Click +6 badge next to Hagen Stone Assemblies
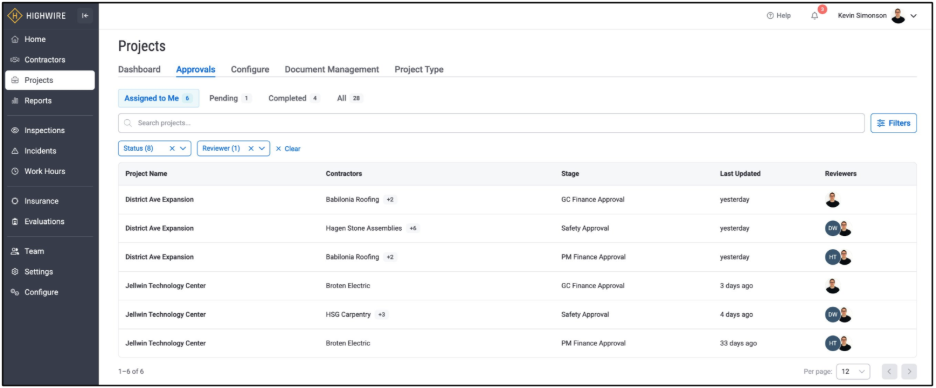Image resolution: width=936 pixels, height=388 pixels. click(412, 229)
